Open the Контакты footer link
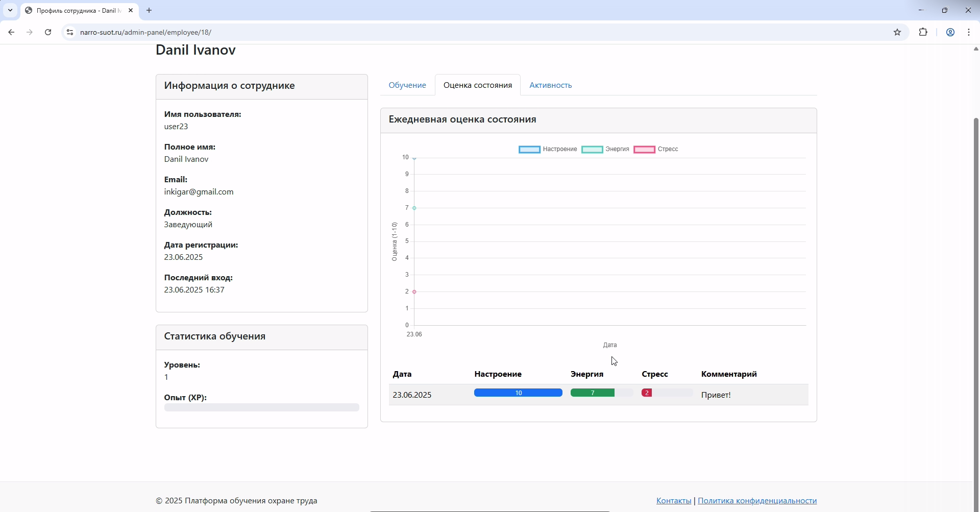 tap(673, 501)
